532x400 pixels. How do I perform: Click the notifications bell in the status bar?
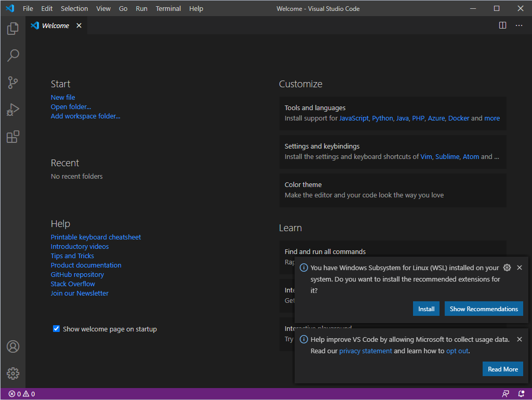521,394
